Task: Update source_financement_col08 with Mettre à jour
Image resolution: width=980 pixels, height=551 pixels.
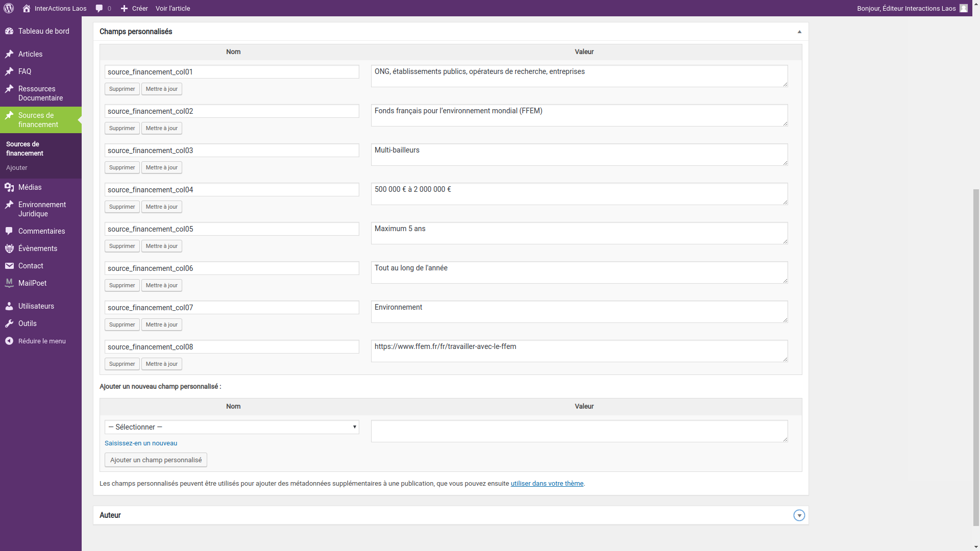Action: coord(161,364)
